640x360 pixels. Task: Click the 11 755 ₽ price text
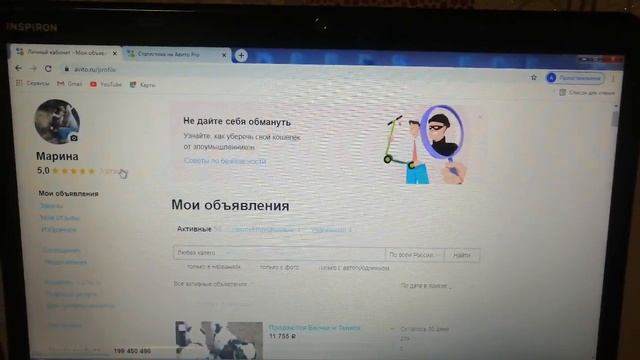(x=282, y=336)
